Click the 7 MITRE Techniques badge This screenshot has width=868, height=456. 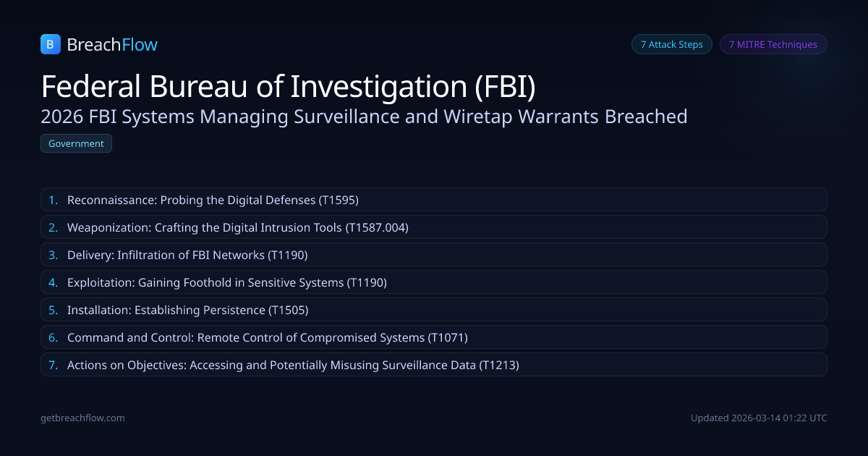[x=773, y=44]
